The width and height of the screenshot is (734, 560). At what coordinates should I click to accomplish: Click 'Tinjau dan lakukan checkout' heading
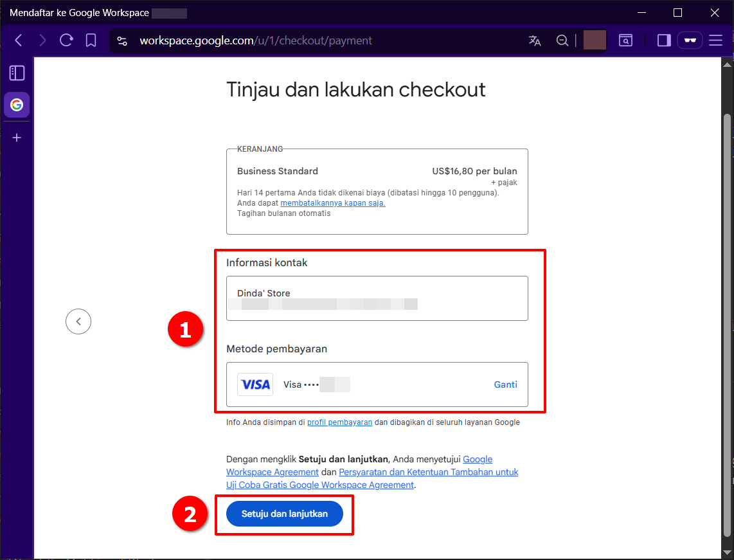coord(356,89)
